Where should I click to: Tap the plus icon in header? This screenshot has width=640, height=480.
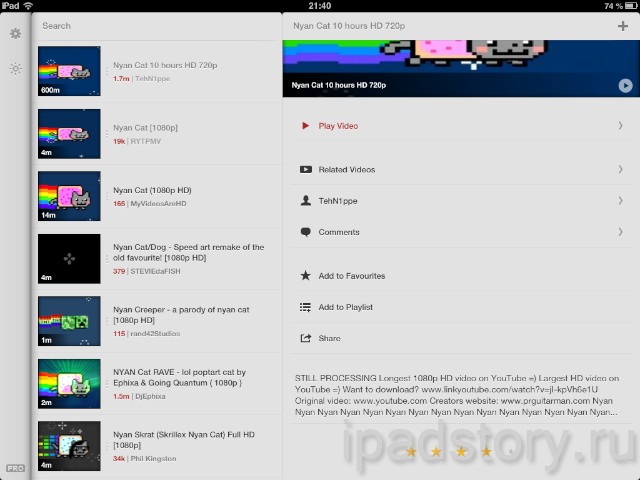[623, 26]
